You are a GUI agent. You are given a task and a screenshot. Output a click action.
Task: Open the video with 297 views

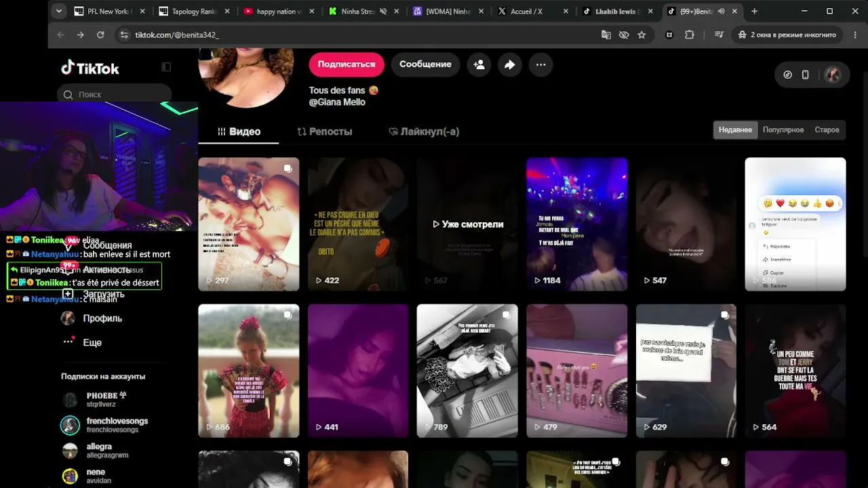[248, 224]
